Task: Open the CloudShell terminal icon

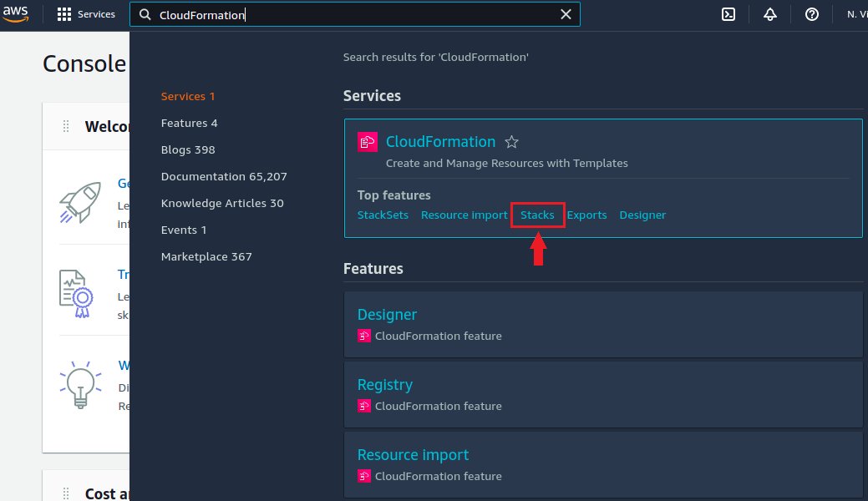Action: click(x=728, y=14)
